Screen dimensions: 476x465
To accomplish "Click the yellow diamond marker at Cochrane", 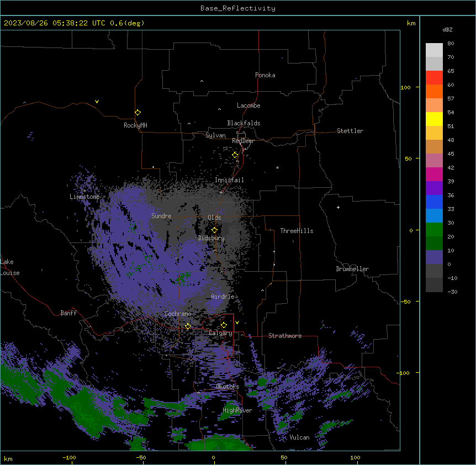I will 188,326.
